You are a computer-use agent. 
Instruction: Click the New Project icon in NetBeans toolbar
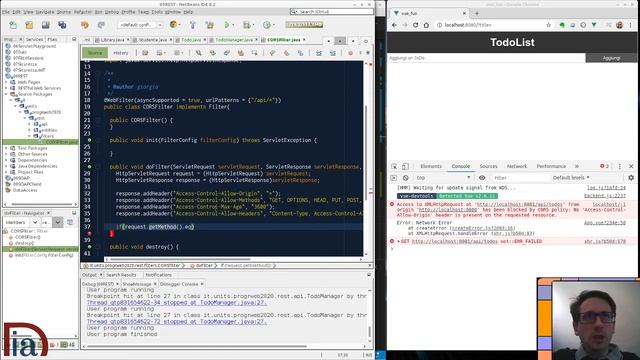(29, 25)
